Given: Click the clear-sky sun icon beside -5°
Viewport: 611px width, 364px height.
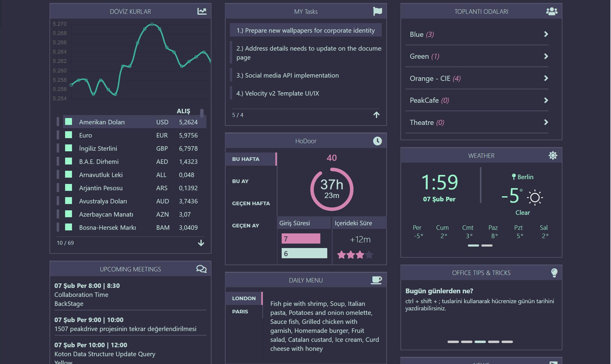Looking at the screenshot, I should tap(535, 197).
